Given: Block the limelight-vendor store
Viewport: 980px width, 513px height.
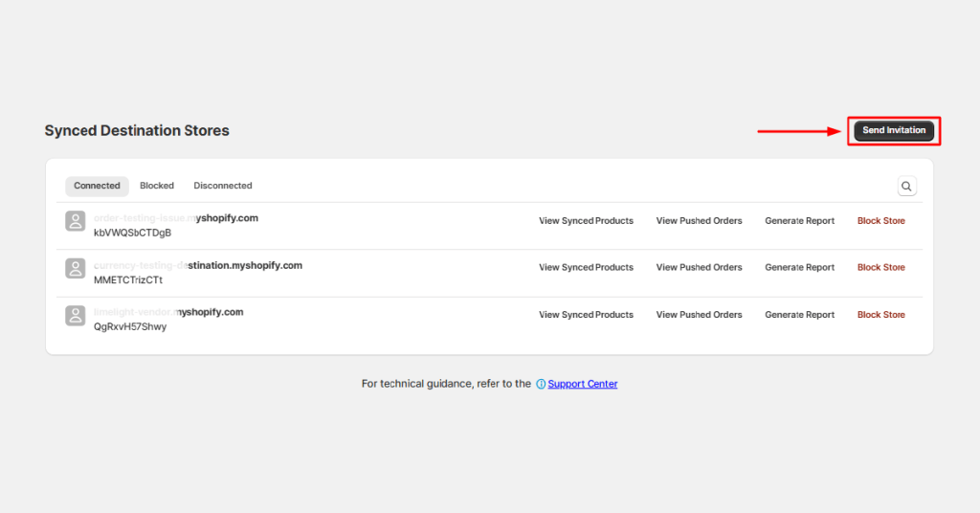Looking at the screenshot, I should (x=880, y=315).
